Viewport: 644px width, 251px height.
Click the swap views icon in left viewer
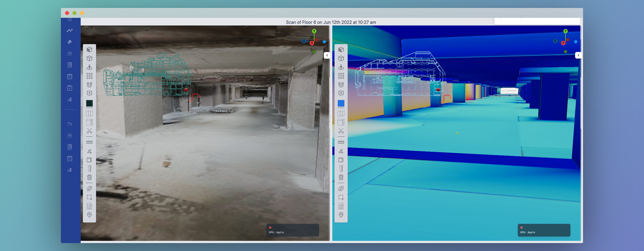click(89, 189)
